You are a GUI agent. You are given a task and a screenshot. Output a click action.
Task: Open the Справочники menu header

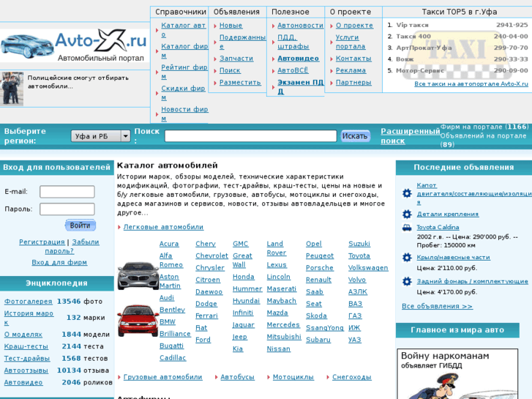pos(181,12)
